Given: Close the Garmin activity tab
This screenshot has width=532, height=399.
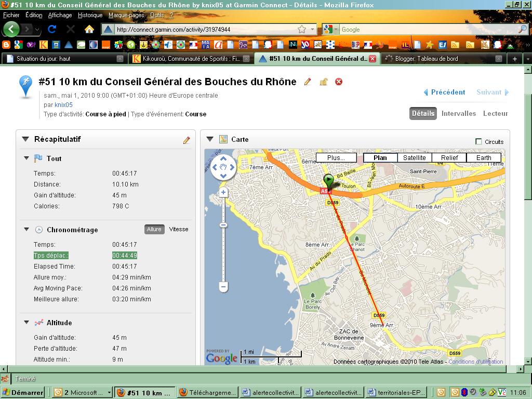Looking at the screenshot, I should point(372,59).
